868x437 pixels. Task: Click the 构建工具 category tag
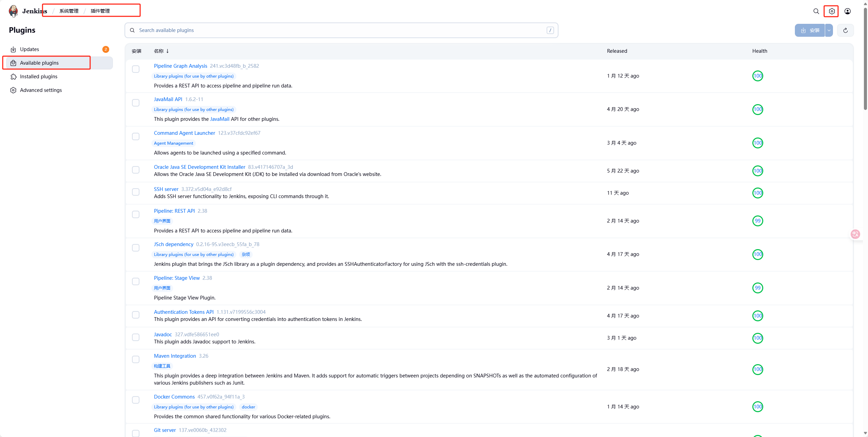pyautogui.click(x=162, y=366)
